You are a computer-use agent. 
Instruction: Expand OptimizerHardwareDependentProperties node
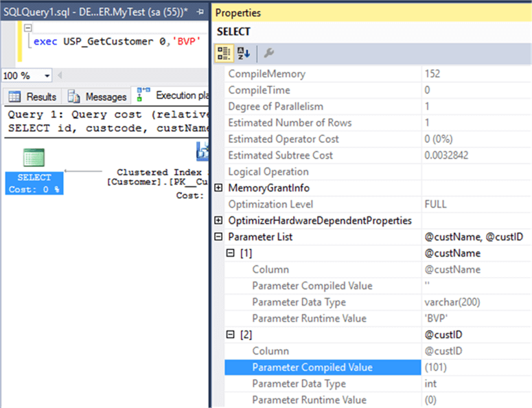click(219, 220)
